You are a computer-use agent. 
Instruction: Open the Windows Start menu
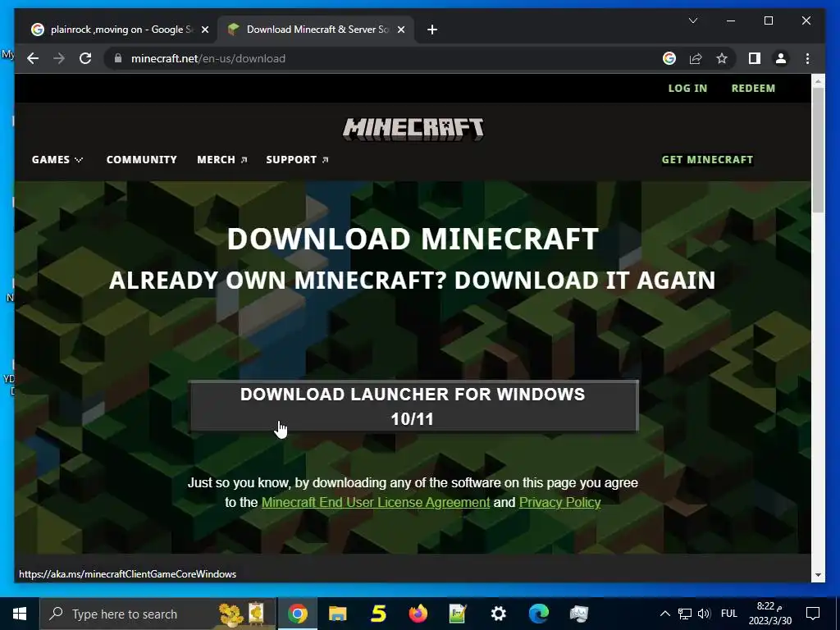[20, 614]
